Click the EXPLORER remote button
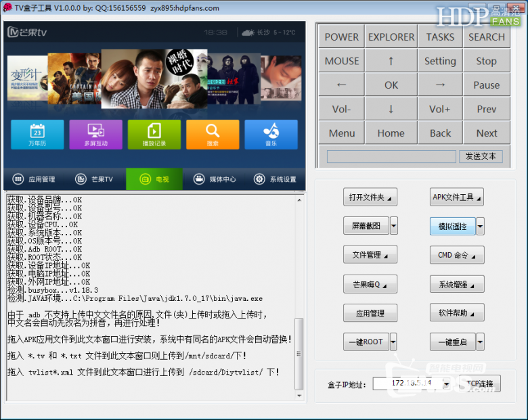This screenshot has width=528, height=420. coord(391,37)
